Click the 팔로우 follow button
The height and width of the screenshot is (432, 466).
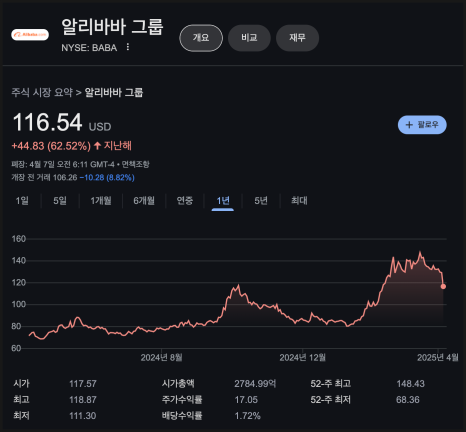pos(422,125)
